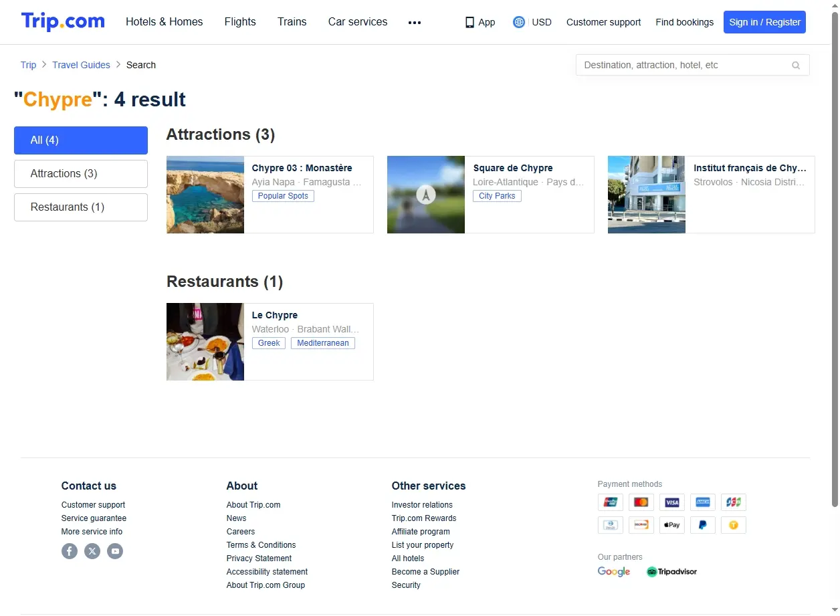The image size is (840, 616).
Task: Click the globe language icon
Action: [519, 22]
